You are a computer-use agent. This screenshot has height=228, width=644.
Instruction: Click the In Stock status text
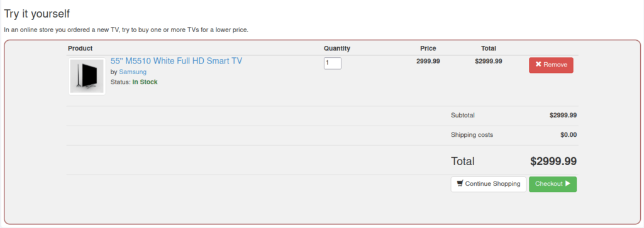pyautogui.click(x=145, y=82)
